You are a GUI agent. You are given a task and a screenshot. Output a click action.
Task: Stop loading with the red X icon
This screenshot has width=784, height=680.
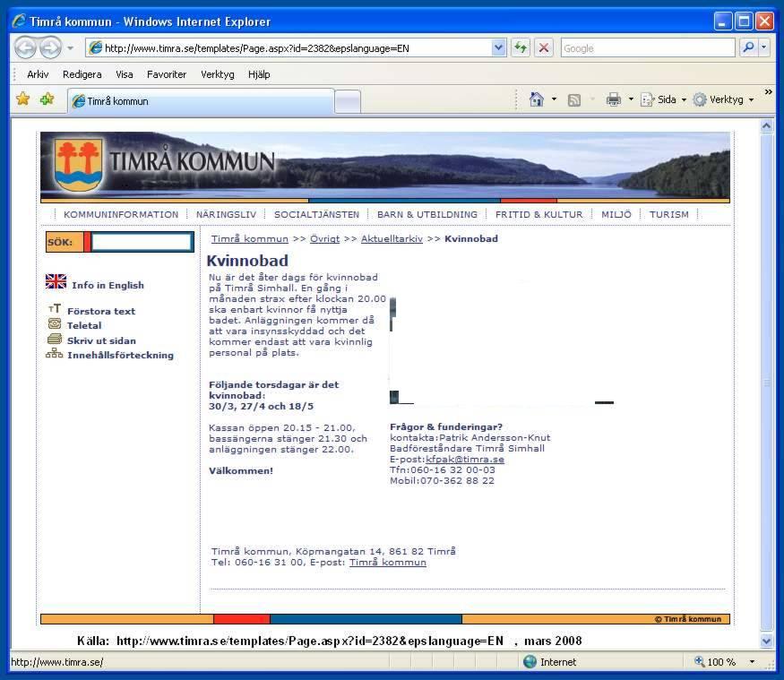[x=544, y=48]
